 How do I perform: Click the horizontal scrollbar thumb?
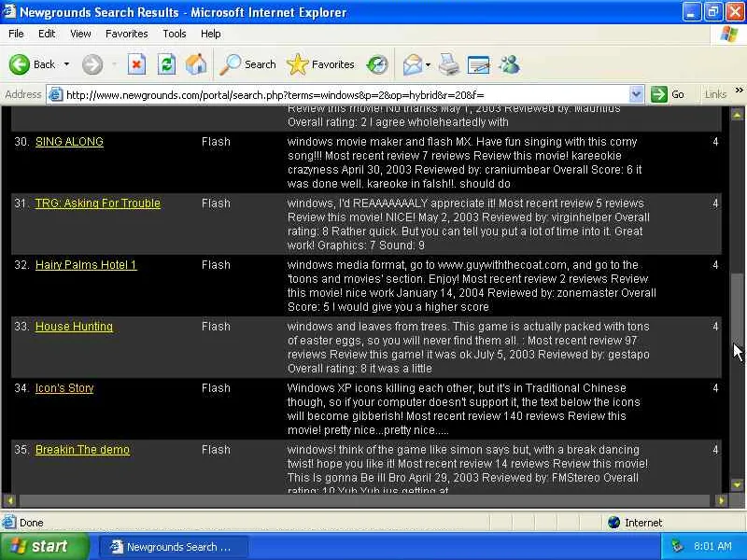(x=364, y=500)
